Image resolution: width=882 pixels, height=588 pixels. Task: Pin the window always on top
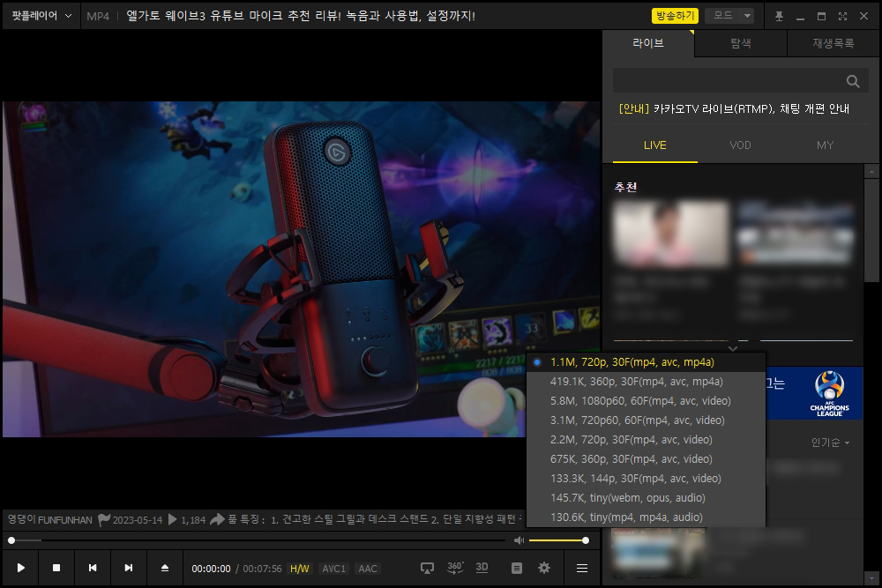click(x=779, y=16)
